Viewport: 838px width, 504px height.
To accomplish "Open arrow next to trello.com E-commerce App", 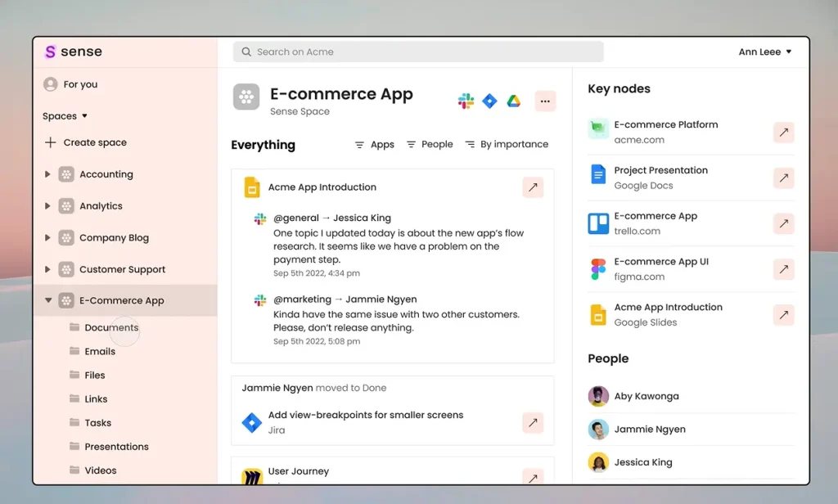I will click(783, 223).
